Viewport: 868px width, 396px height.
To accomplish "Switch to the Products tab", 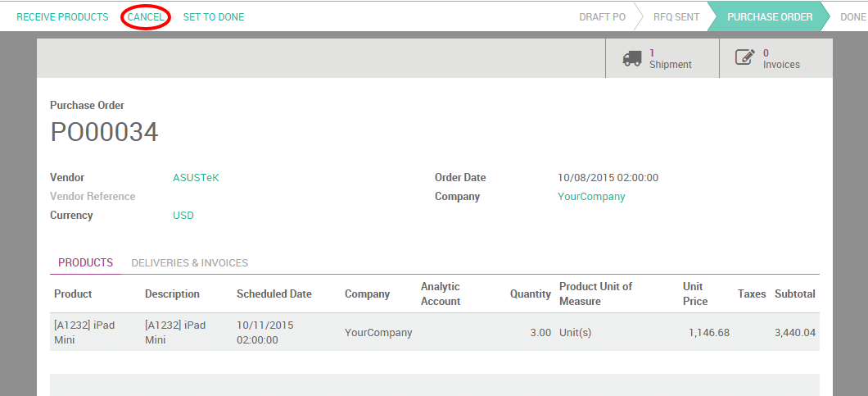I will (x=85, y=263).
